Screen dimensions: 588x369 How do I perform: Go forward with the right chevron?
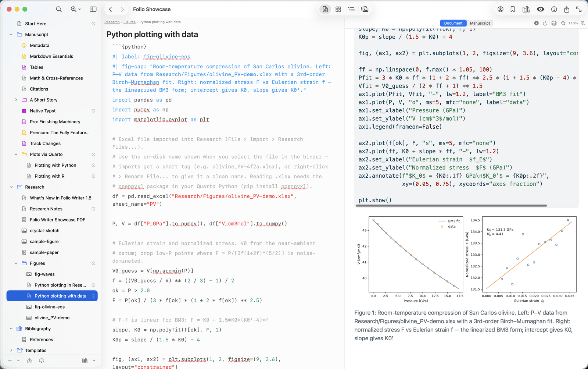122,9
